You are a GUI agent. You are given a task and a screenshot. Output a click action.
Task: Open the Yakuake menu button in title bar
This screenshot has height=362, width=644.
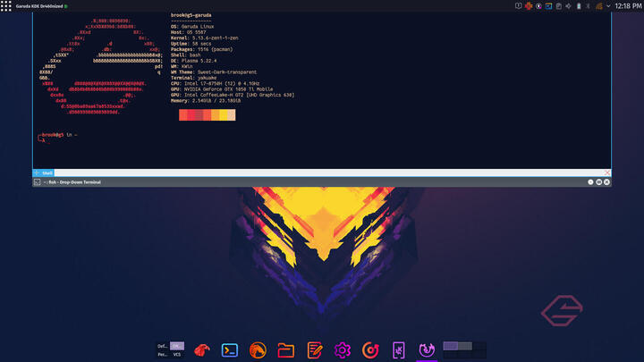(x=598, y=181)
